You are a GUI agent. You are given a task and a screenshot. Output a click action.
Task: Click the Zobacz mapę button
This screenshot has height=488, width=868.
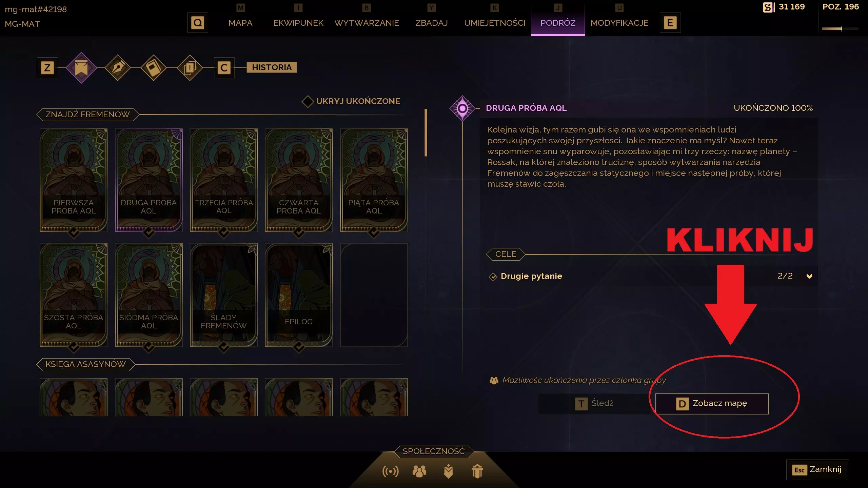coord(712,404)
